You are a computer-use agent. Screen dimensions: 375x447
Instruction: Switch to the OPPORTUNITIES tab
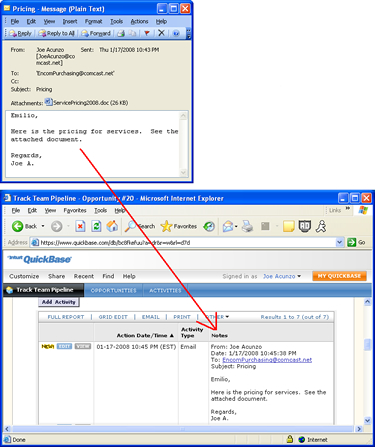(x=113, y=290)
